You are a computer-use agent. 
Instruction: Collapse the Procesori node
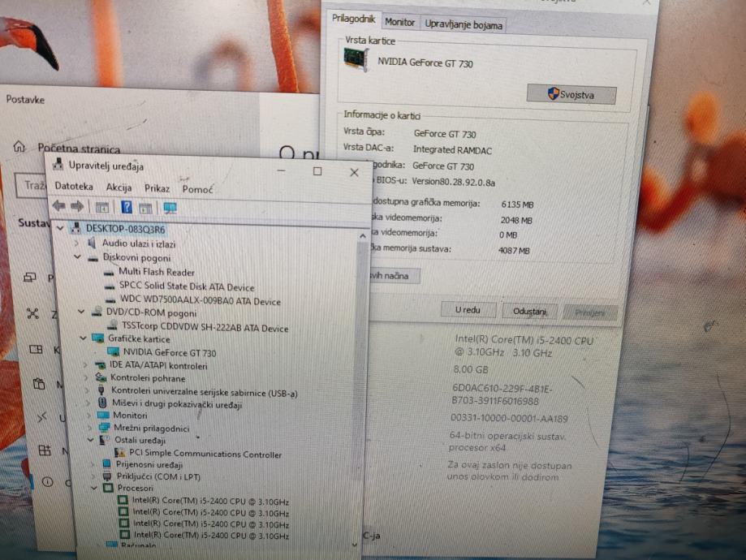(x=93, y=488)
